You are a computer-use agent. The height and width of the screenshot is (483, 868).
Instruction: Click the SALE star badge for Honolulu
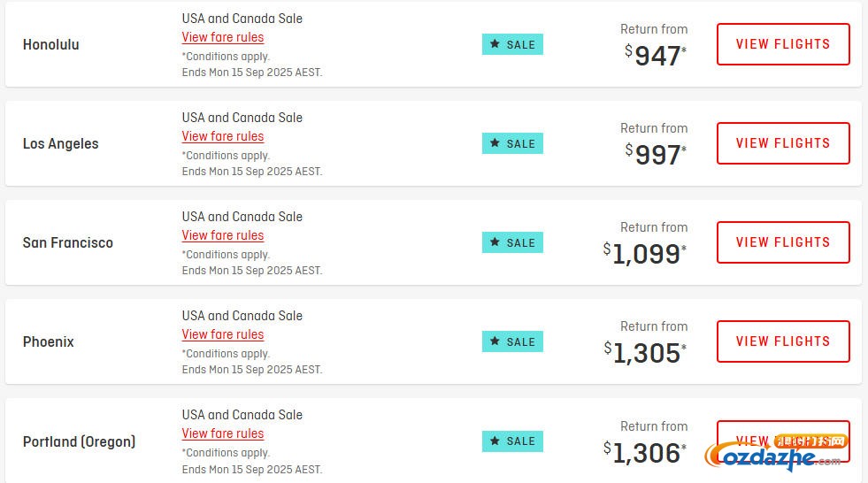(512, 44)
